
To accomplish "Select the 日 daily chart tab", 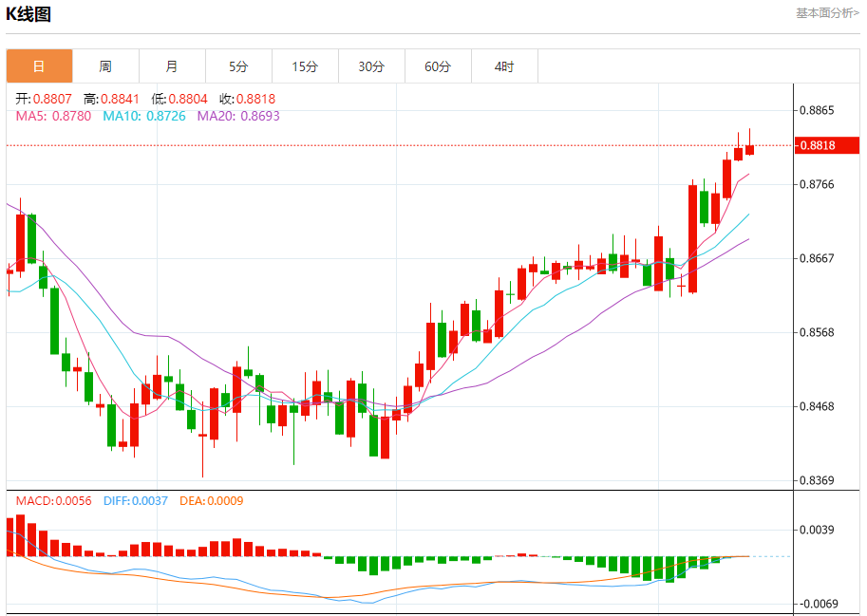I will (39, 66).
